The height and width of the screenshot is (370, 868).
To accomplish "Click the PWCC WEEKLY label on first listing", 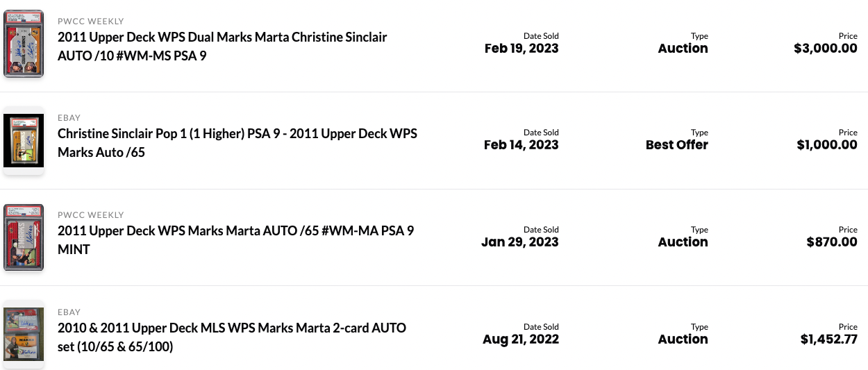I will 91,22.
